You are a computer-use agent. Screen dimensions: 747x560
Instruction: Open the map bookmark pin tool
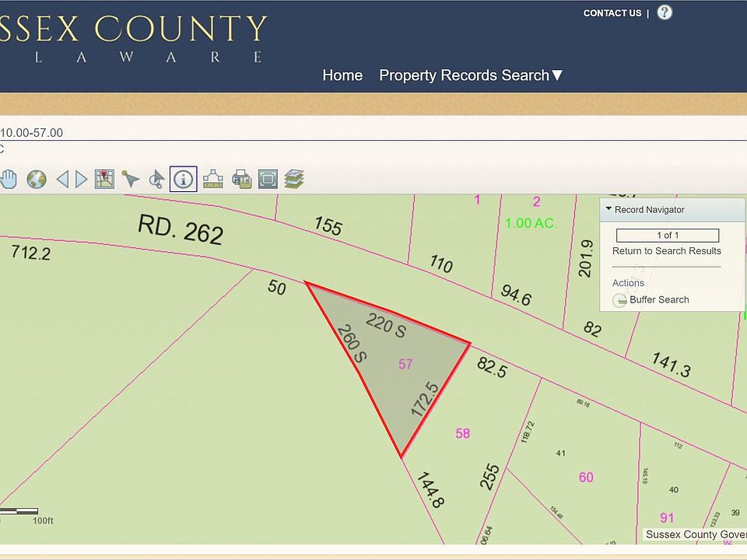[104, 180]
